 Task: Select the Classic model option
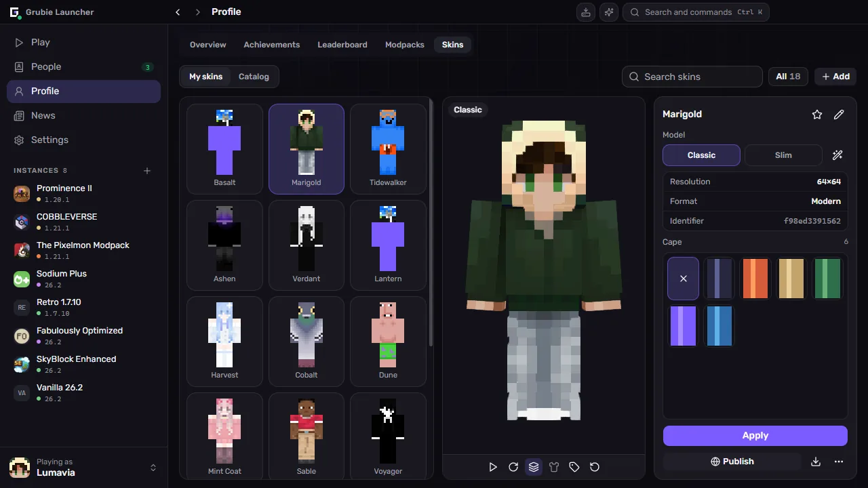tap(701, 155)
